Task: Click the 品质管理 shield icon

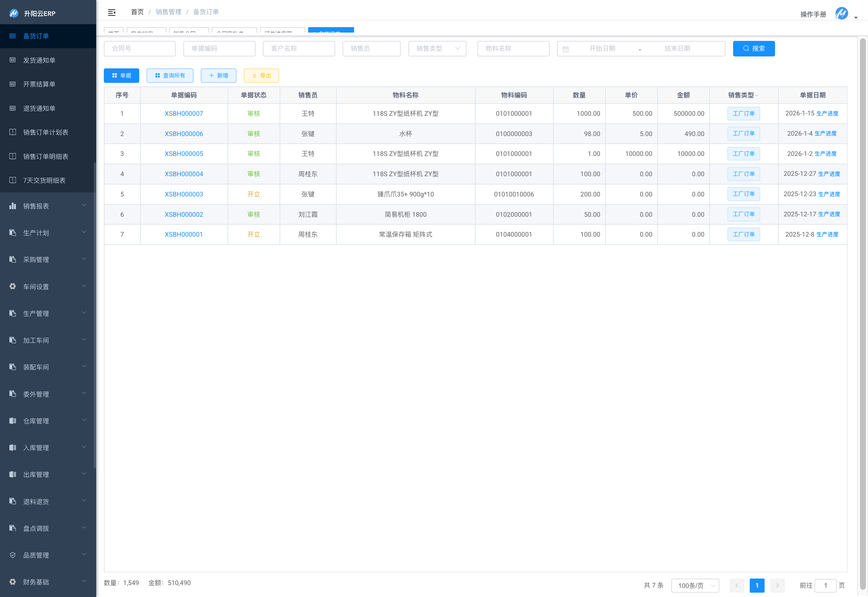Action: (13, 555)
